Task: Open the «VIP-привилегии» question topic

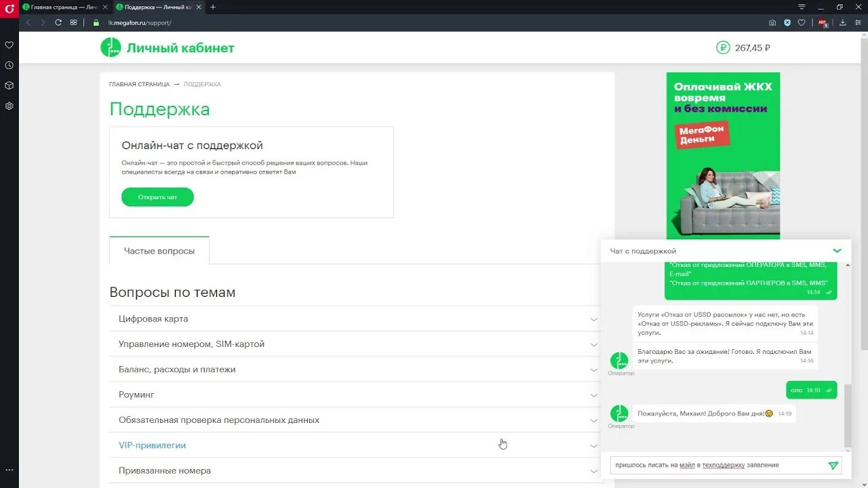Action: click(x=152, y=445)
